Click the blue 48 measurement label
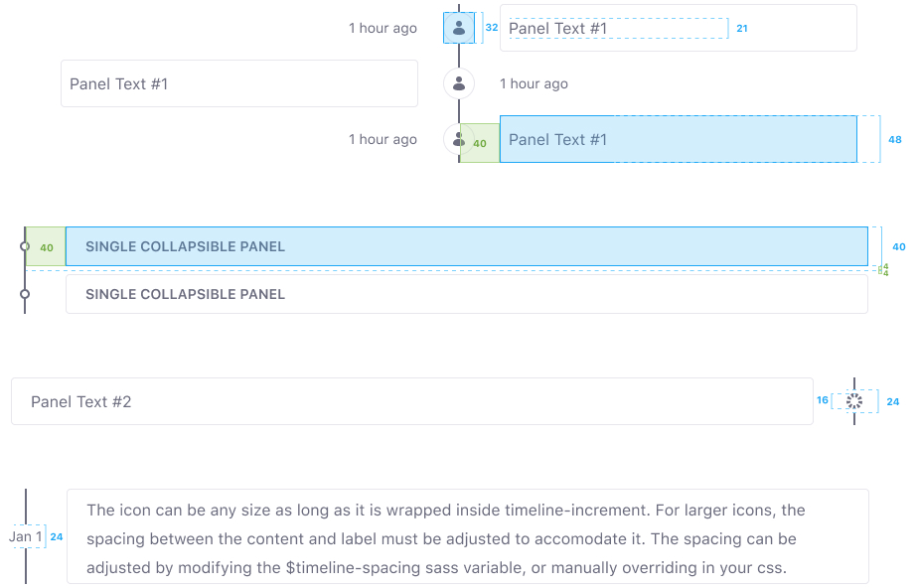 pos(894,139)
